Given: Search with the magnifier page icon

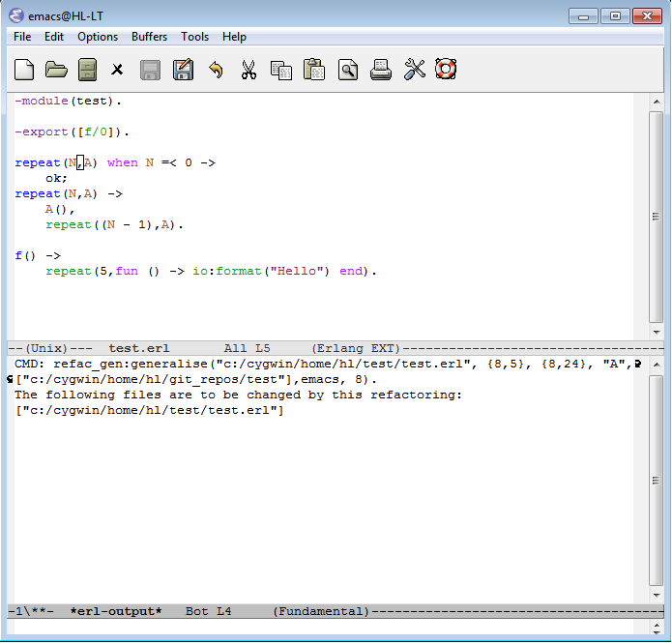Looking at the screenshot, I should point(347,70).
